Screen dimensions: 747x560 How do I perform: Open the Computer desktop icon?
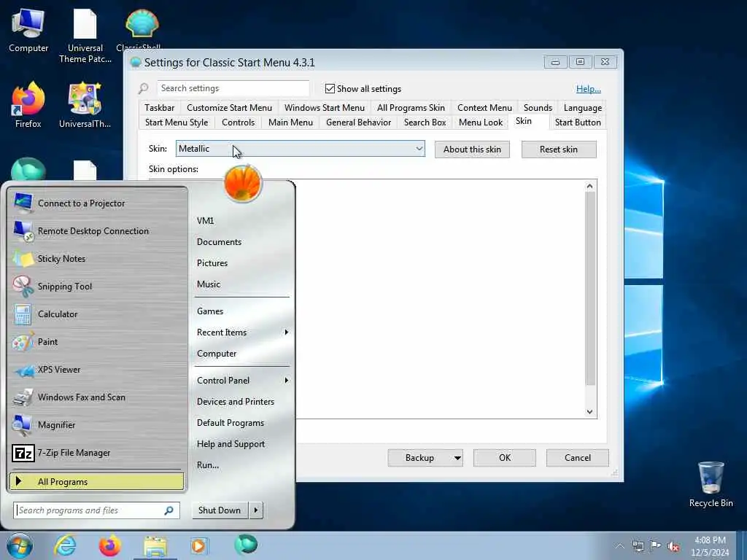pos(28,31)
